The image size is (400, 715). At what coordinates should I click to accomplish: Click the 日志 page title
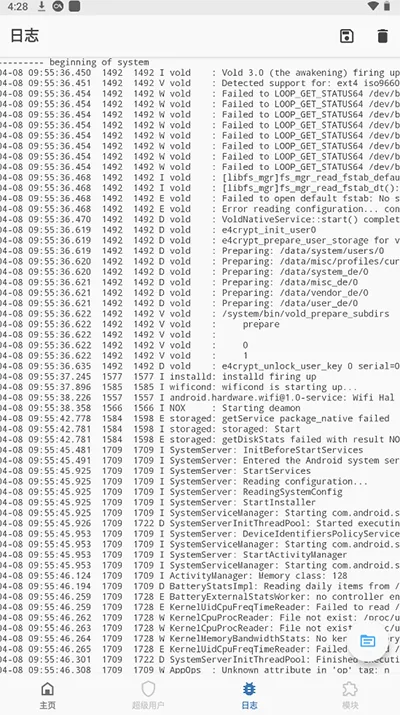(25, 36)
